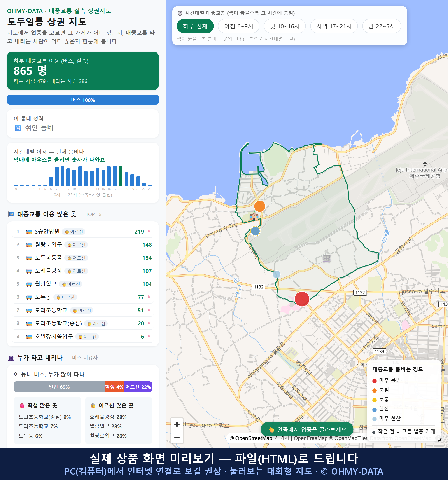This screenshot has width=448, height=480.
Task: Click the 1132 road shield near Iljuseo-ro
Action: (x=360, y=293)
